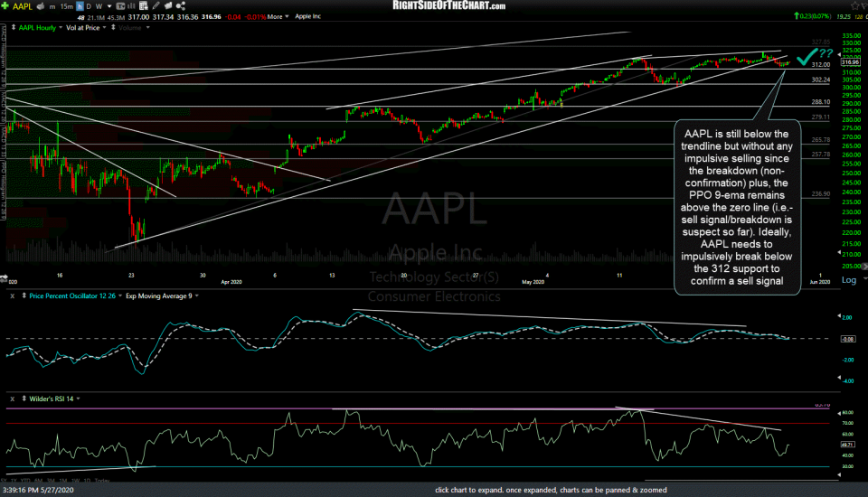
Task: Select the hourly 'h' timeframe
Action: (80, 6)
